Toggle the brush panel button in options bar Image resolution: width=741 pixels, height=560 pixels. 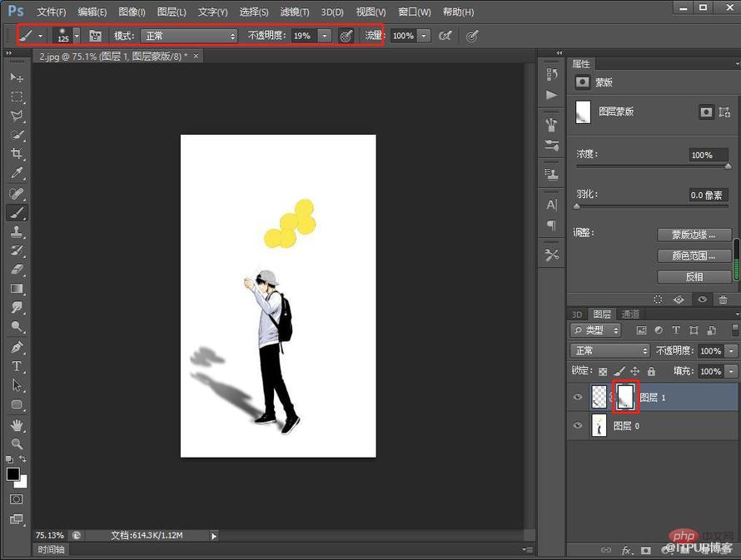pyautogui.click(x=96, y=36)
